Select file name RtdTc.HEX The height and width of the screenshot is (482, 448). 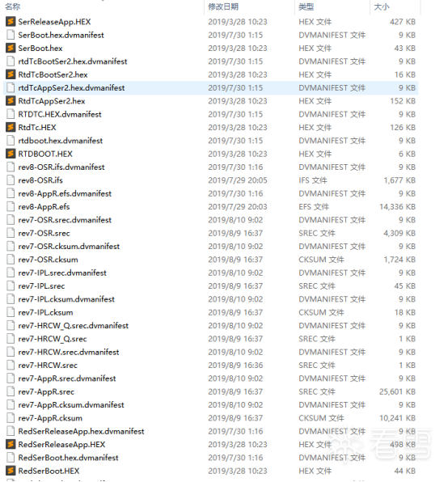[37, 128]
